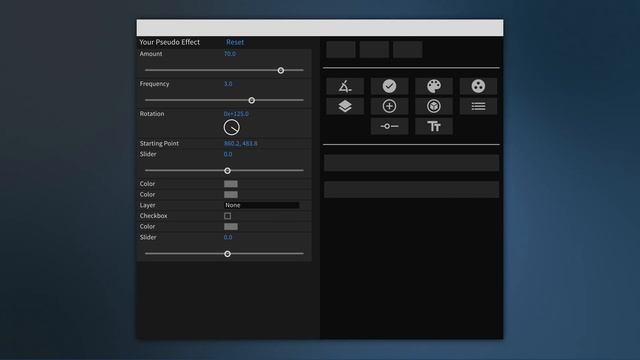Add a 3D point control with the cube icon
The image size is (640, 360).
(434, 106)
